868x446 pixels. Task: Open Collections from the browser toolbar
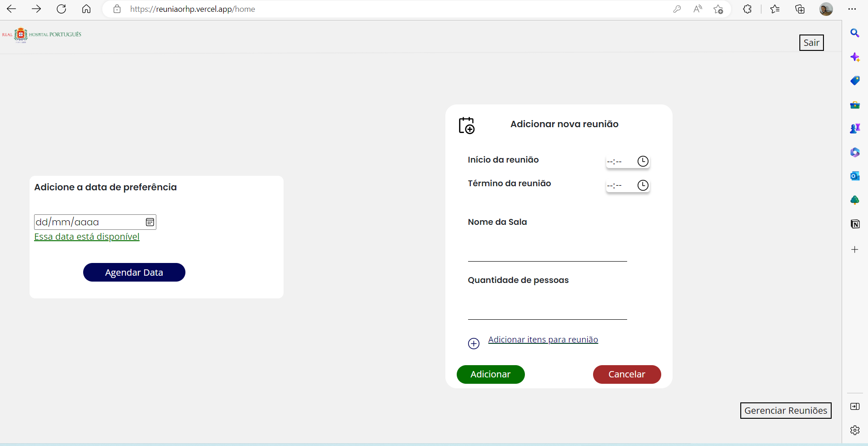click(x=800, y=9)
